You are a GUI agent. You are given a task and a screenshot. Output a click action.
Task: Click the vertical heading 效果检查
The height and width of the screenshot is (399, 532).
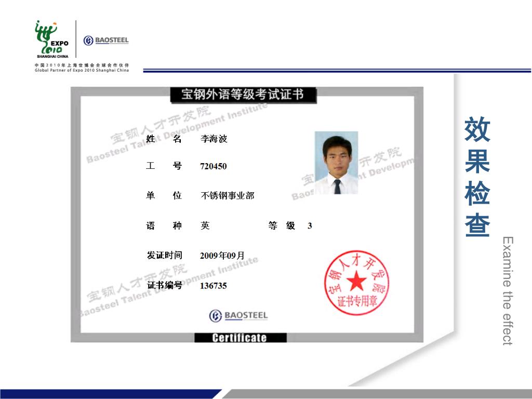click(x=477, y=177)
